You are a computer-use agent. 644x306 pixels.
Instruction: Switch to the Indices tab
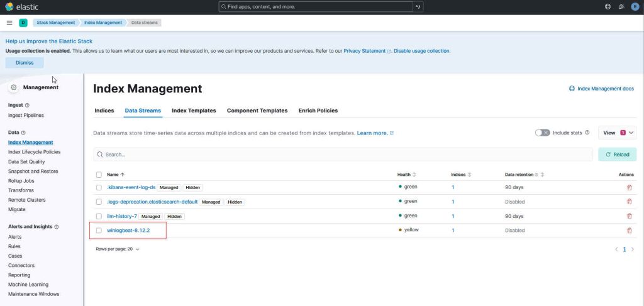[104, 111]
